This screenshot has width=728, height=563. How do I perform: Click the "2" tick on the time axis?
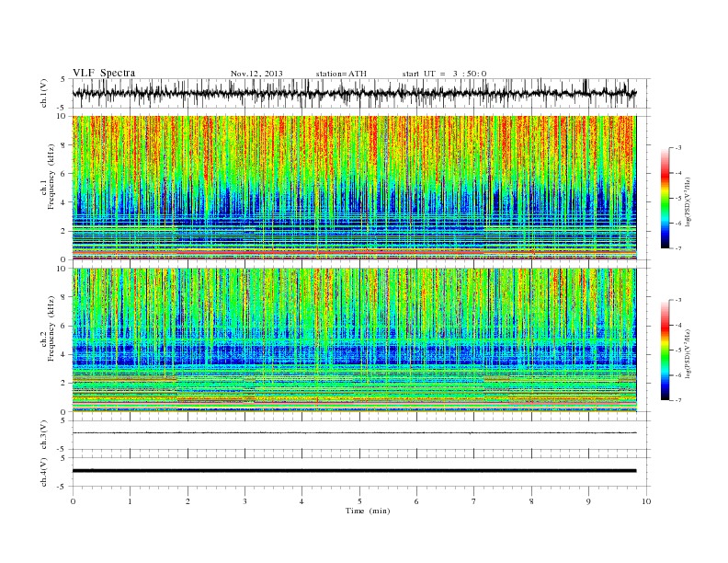point(188,501)
